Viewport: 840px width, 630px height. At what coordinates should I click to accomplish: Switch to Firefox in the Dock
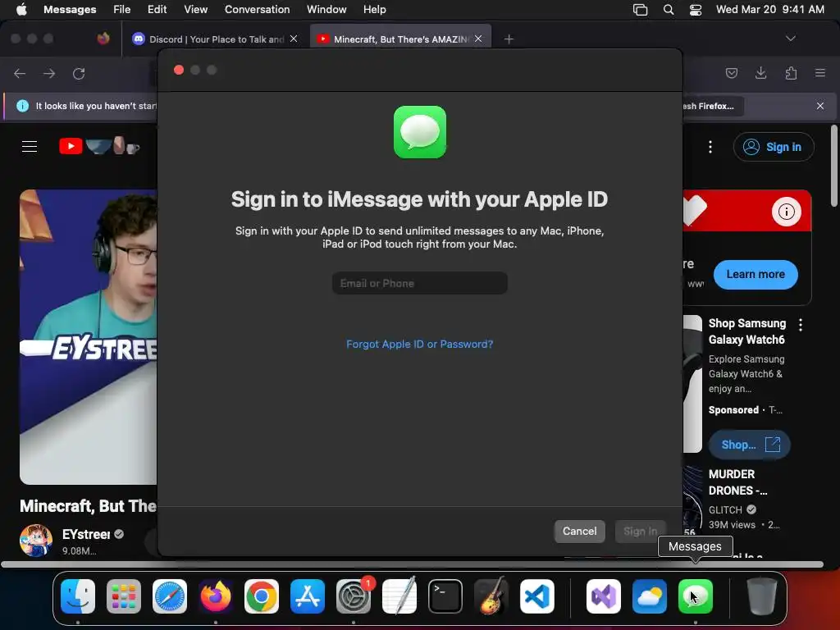tap(216, 596)
